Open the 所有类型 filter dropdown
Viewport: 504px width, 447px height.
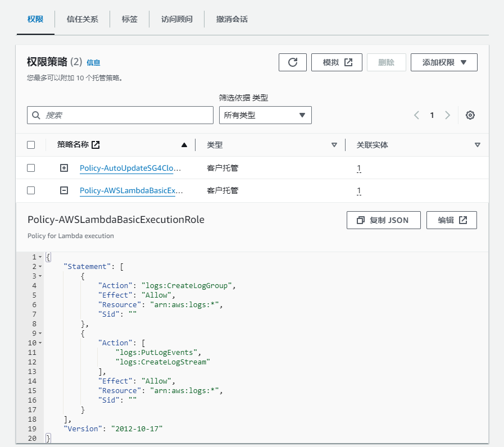click(265, 115)
